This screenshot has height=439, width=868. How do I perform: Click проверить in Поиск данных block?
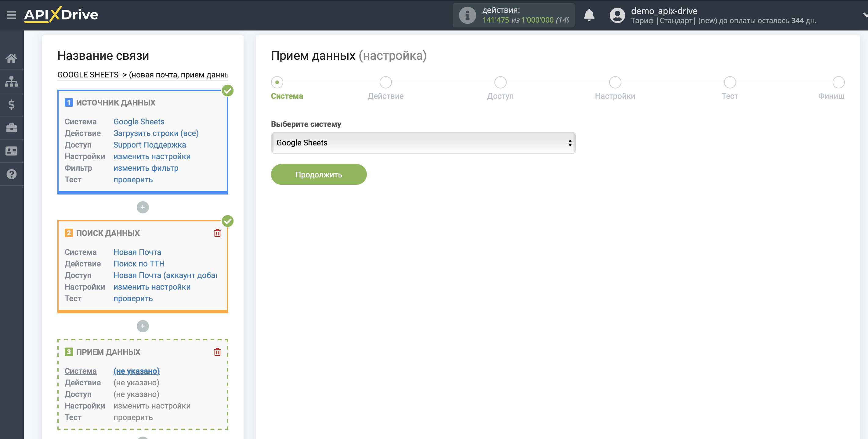133,299
